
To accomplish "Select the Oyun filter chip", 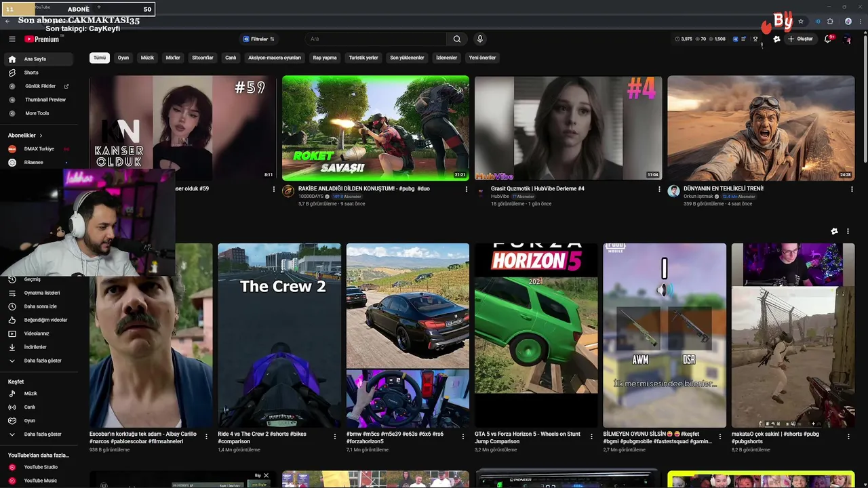I will [x=123, y=58].
